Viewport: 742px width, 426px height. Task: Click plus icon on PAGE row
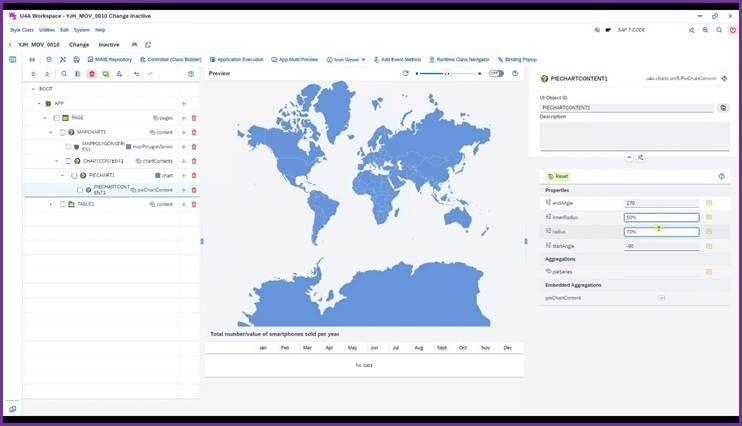184,118
